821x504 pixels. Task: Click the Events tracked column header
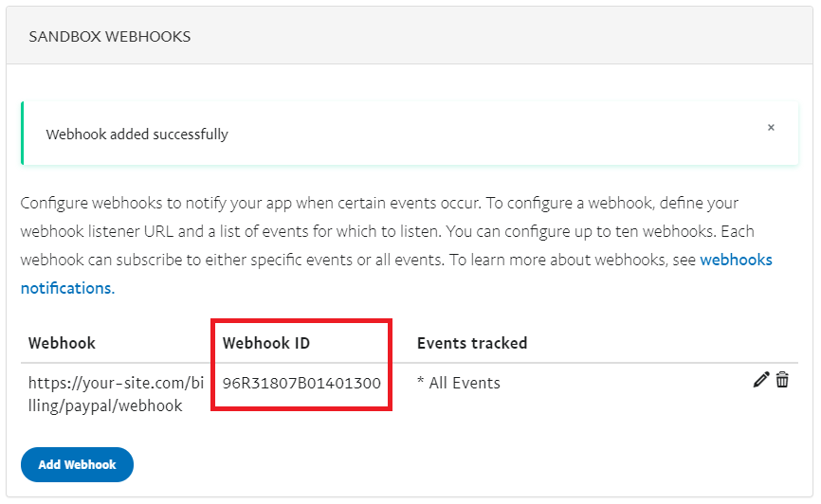[472, 343]
